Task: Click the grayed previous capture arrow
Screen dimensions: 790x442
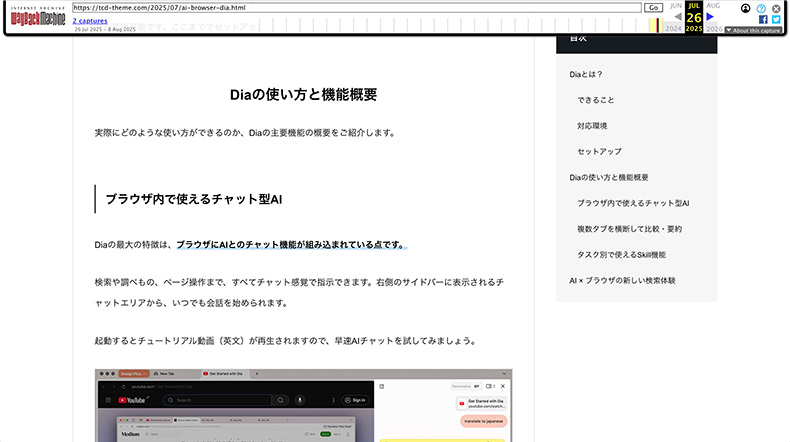Action: tap(677, 17)
